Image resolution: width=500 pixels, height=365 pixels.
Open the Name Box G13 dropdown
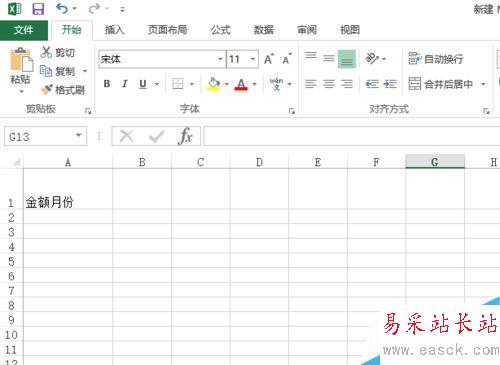[x=79, y=135]
